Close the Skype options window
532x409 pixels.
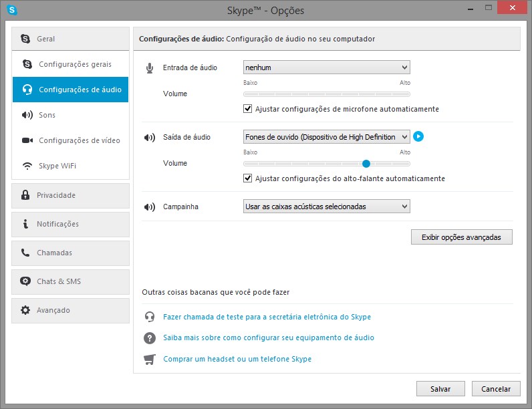point(513,7)
